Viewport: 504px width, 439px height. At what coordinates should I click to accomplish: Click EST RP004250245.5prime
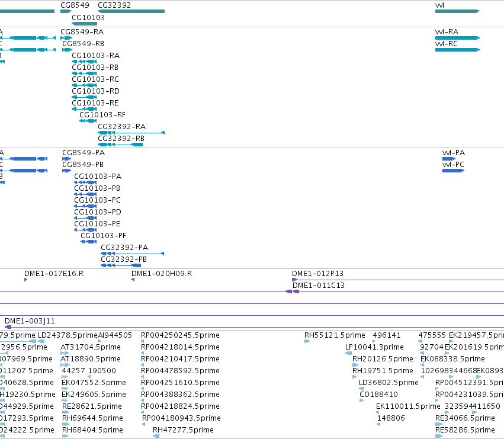[x=180, y=335]
